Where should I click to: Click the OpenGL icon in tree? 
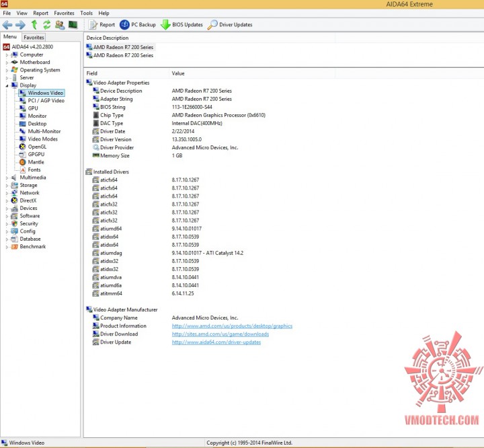[23, 147]
